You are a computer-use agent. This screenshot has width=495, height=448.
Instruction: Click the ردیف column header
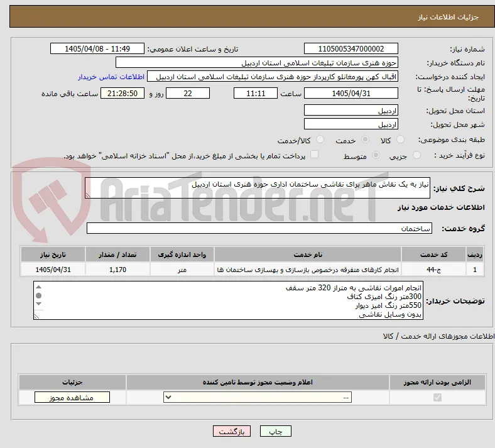(475, 254)
